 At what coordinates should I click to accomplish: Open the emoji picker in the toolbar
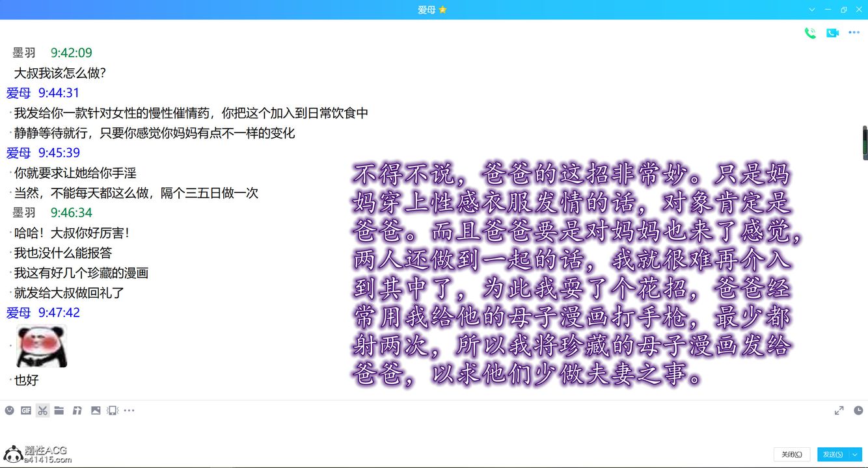(x=9, y=410)
